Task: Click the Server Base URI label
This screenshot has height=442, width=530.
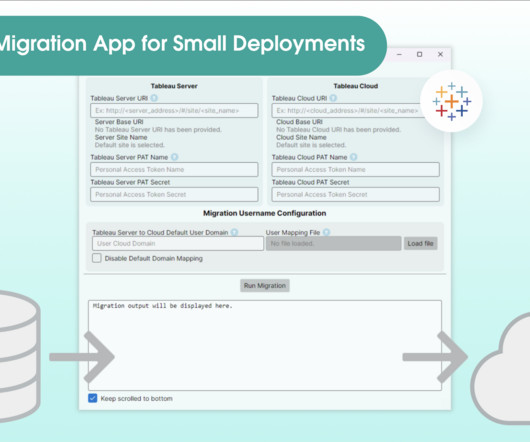Action: [x=119, y=122]
